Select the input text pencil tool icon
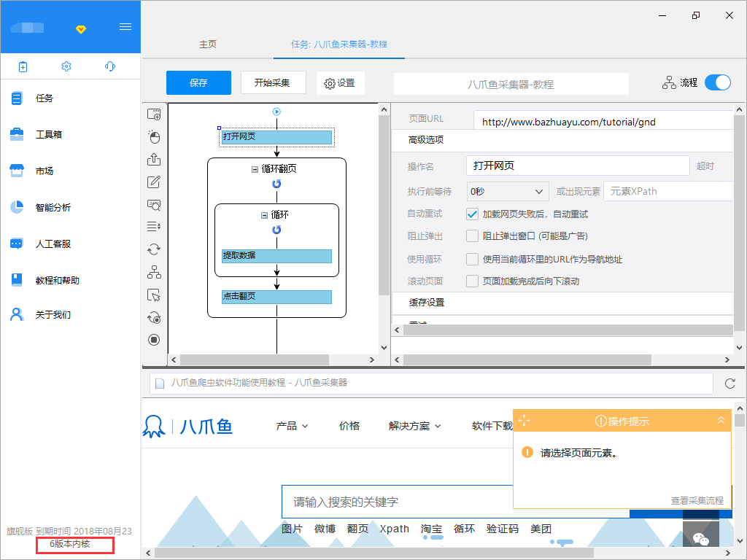 click(x=154, y=182)
